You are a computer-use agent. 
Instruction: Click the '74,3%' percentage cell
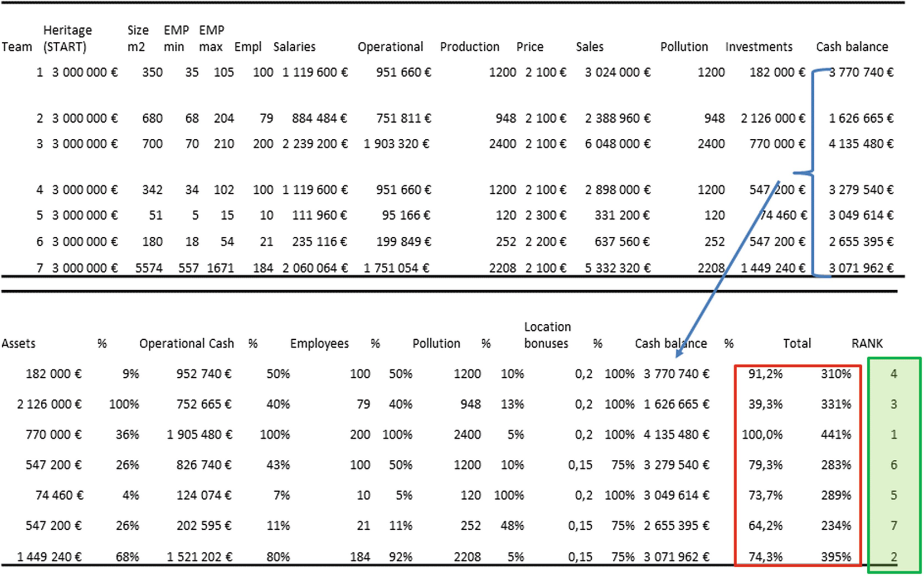click(x=765, y=557)
